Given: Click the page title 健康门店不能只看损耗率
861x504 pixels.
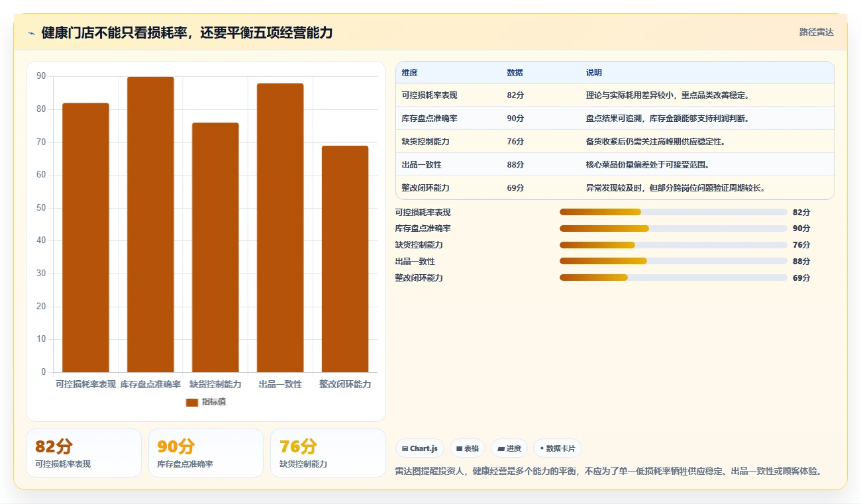Looking at the screenshot, I should [x=187, y=32].
